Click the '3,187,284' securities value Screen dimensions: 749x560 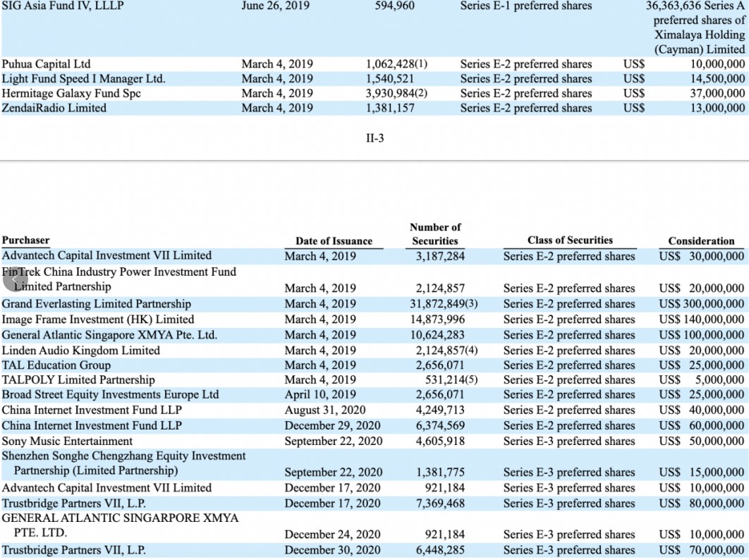tap(440, 256)
